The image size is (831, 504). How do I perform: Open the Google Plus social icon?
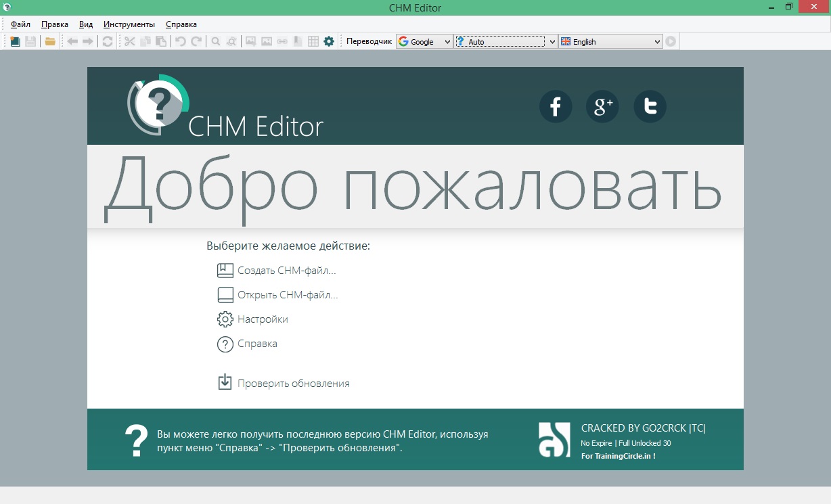(x=602, y=107)
